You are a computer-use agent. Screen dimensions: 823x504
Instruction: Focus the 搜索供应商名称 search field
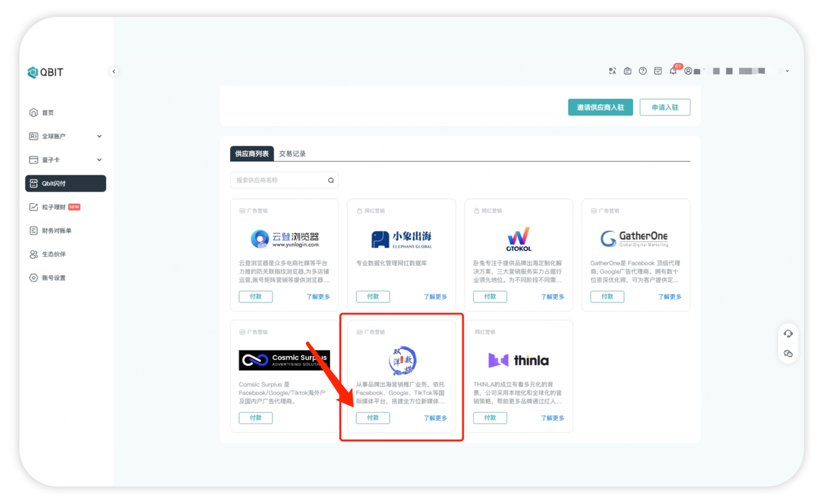[x=284, y=180]
